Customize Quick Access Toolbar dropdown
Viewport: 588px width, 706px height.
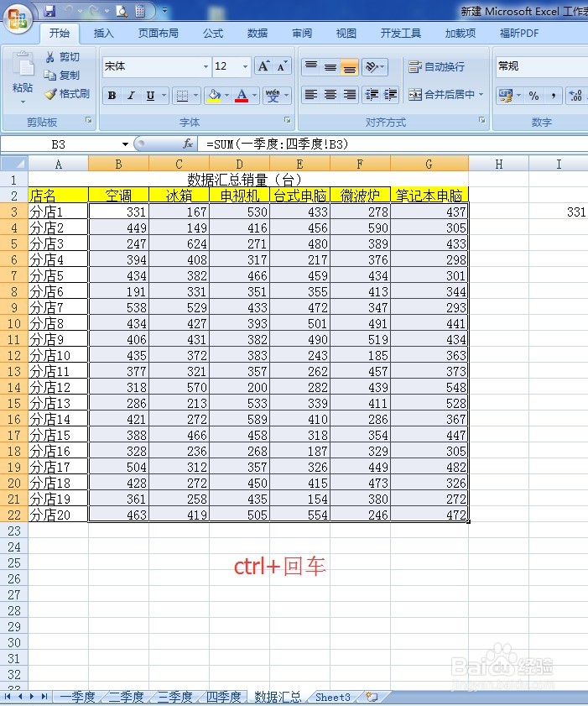click(164, 11)
